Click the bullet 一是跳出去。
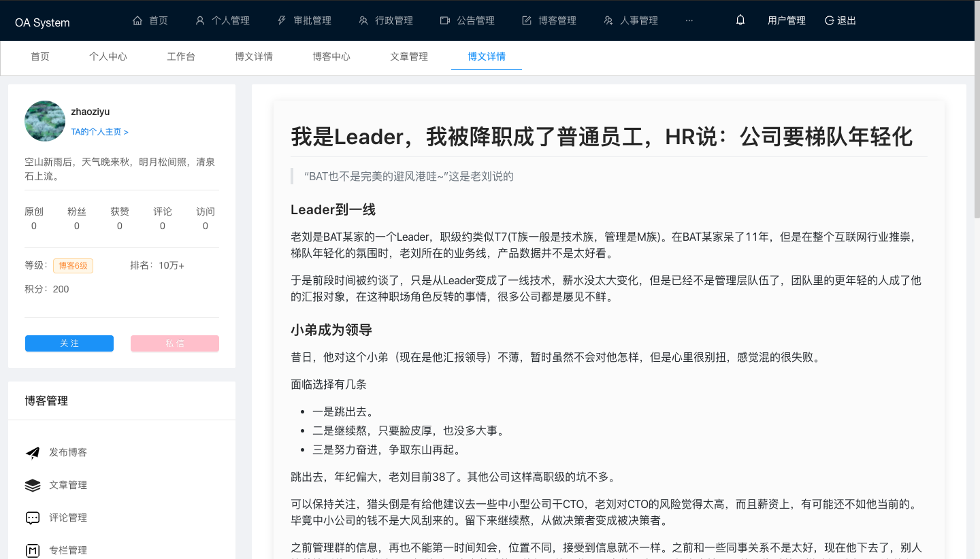The image size is (980, 559). pyautogui.click(x=344, y=411)
